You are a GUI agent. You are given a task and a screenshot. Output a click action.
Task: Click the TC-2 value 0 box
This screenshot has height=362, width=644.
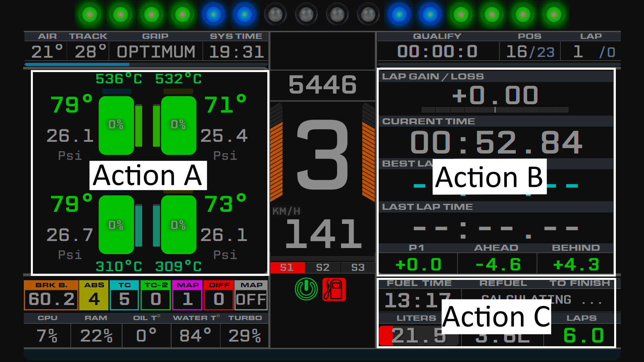click(156, 295)
